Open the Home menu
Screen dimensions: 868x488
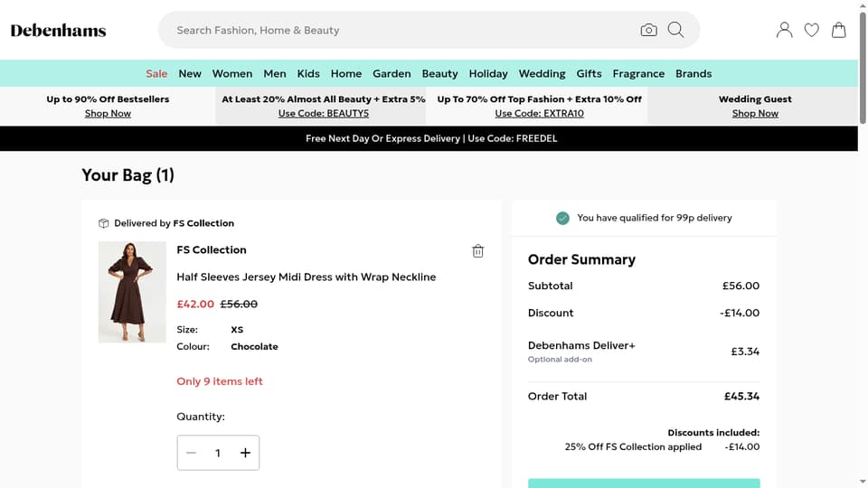346,73
